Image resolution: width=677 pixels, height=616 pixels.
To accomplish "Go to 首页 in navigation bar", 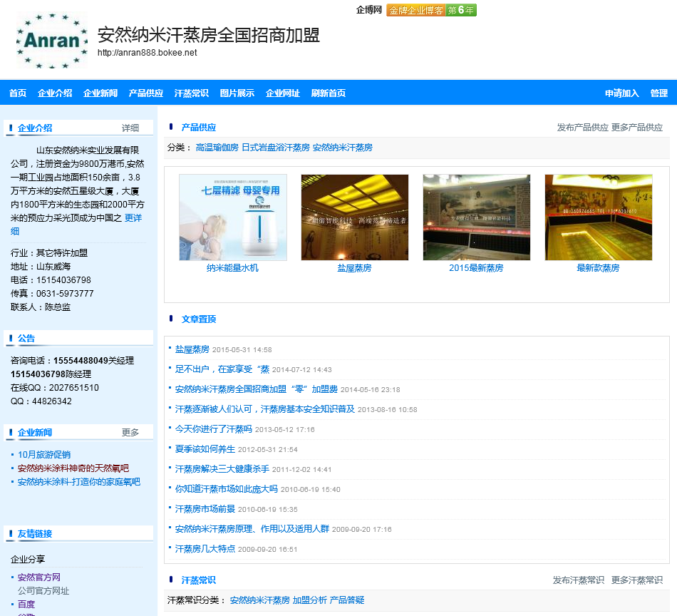I will coord(18,93).
